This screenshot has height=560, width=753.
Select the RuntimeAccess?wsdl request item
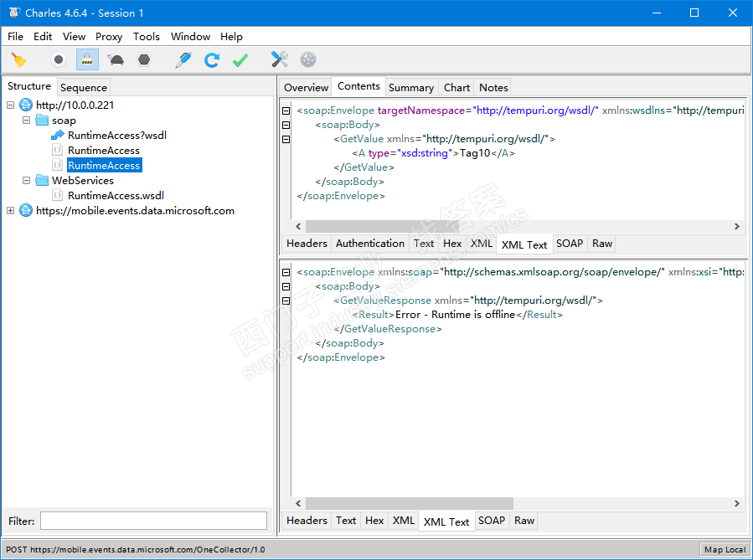pos(116,136)
